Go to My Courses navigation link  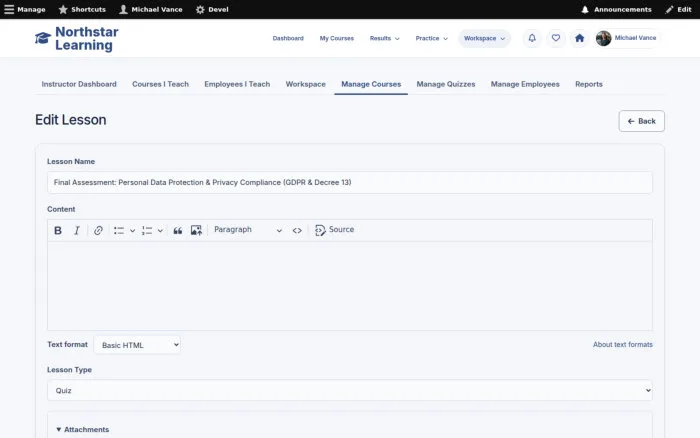pos(337,38)
